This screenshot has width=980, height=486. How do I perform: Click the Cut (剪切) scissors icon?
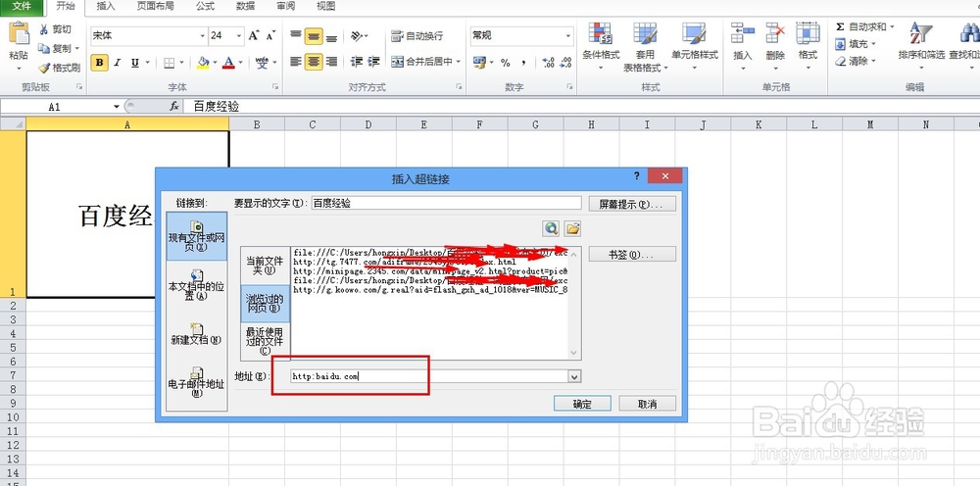pyautogui.click(x=44, y=29)
